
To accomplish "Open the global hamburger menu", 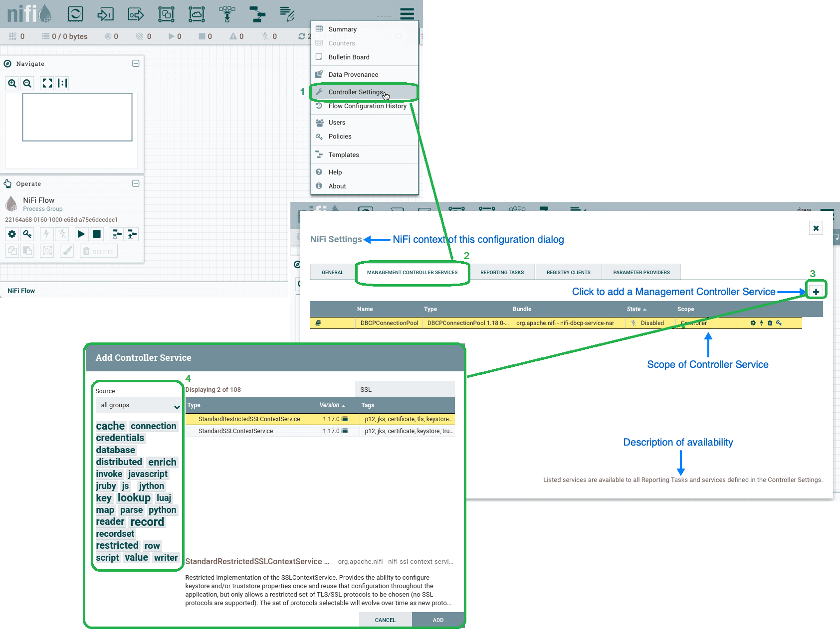I will 407,14.
